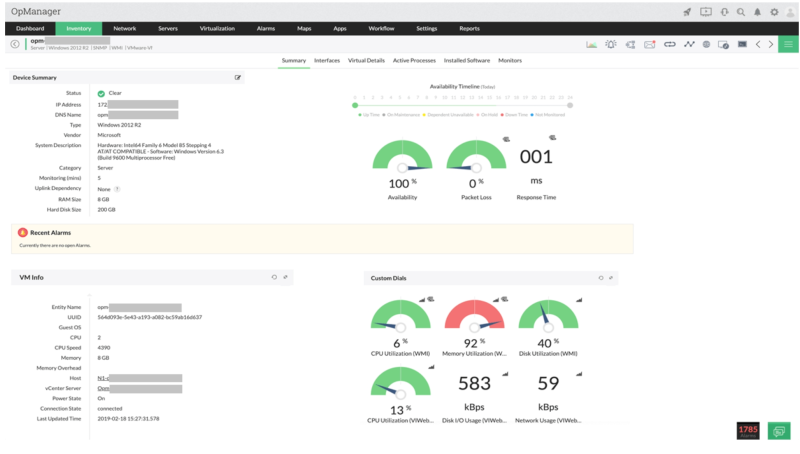Go to next device with right chevron

[x=771, y=44]
